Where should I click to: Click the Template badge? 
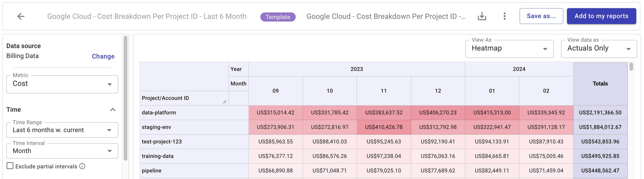click(278, 17)
